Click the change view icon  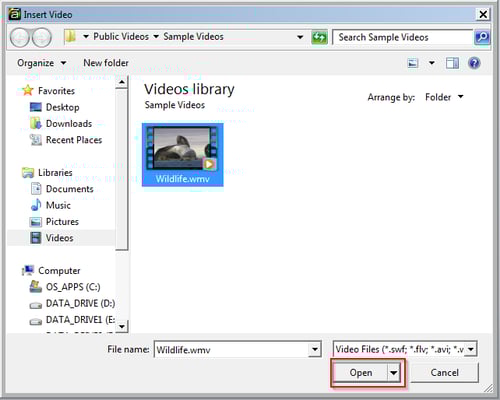413,63
